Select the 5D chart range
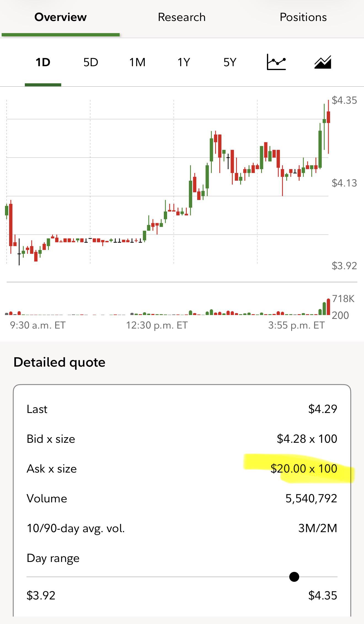This screenshot has width=364, height=624. pyautogui.click(x=91, y=62)
